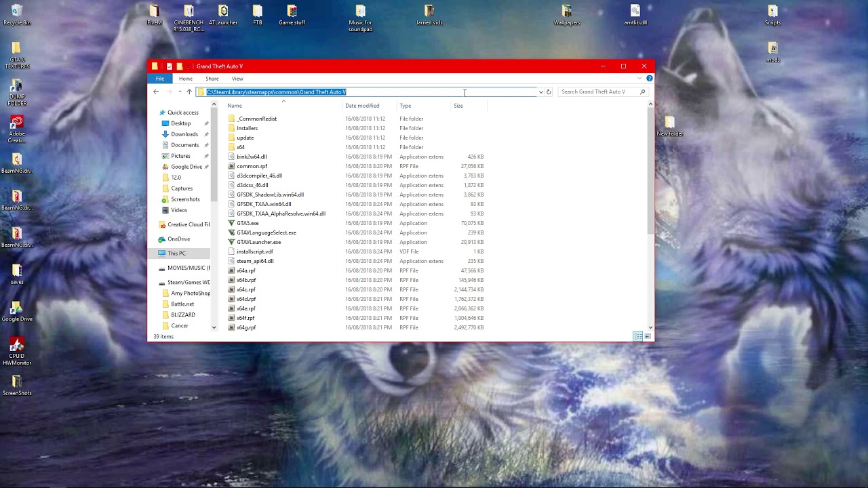Viewport: 868px width, 488px height.
Task: Select the x64a.rpf file
Action: (245, 270)
